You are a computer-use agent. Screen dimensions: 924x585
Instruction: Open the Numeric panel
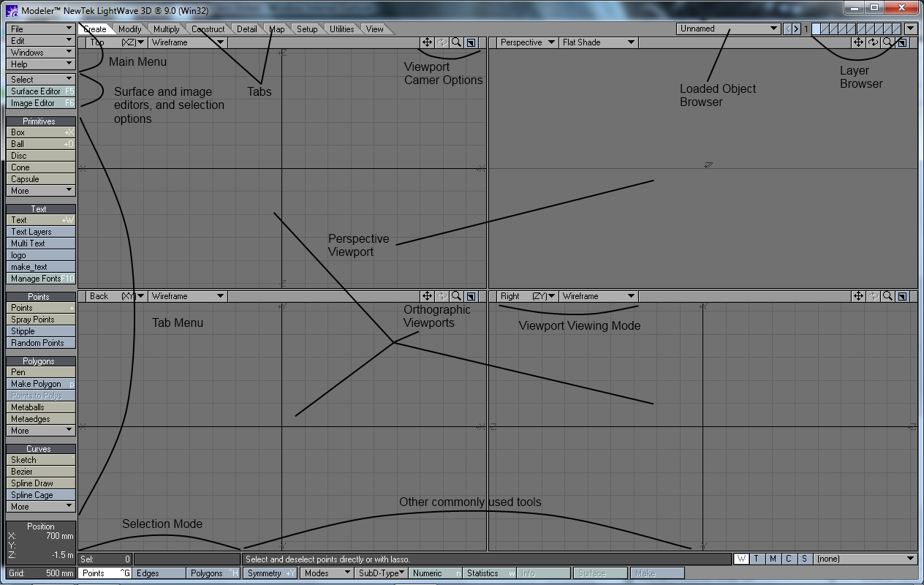(x=436, y=573)
